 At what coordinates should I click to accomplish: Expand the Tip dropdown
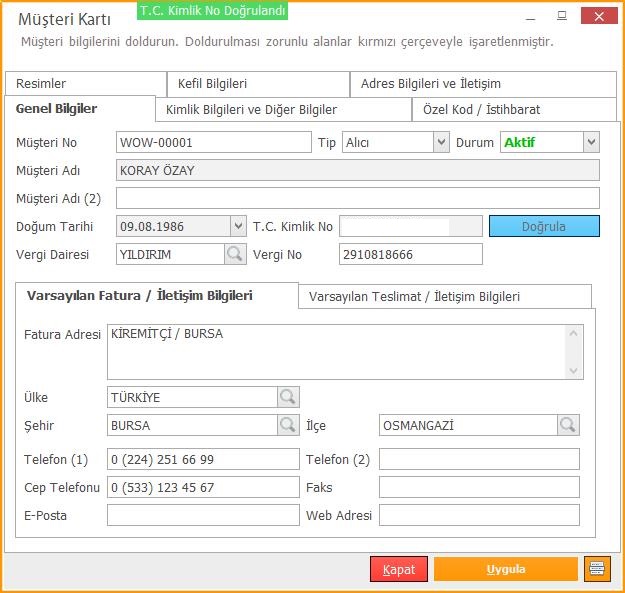pos(441,142)
